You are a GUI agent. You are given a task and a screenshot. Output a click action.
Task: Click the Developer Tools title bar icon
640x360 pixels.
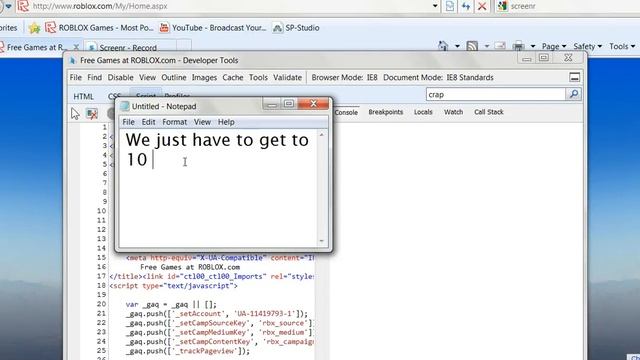tap(73, 60)
